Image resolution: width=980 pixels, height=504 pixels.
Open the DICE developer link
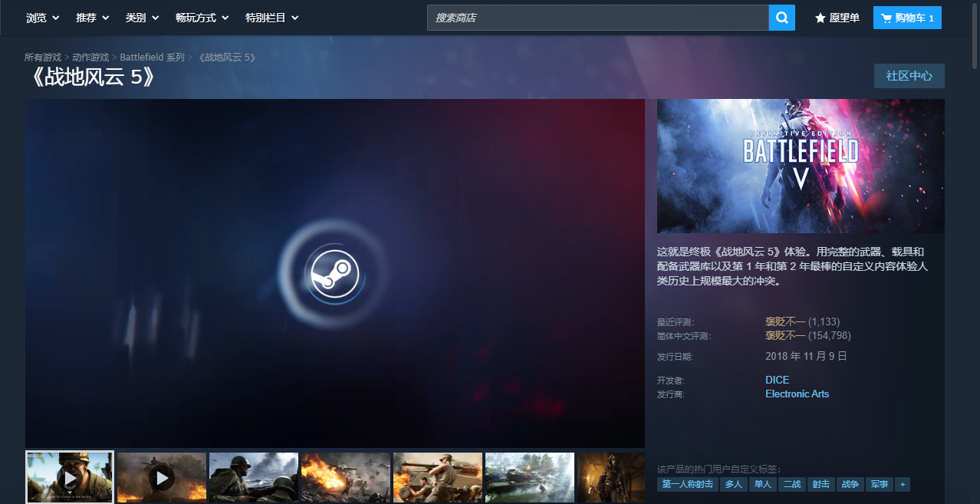click(777, 380)
